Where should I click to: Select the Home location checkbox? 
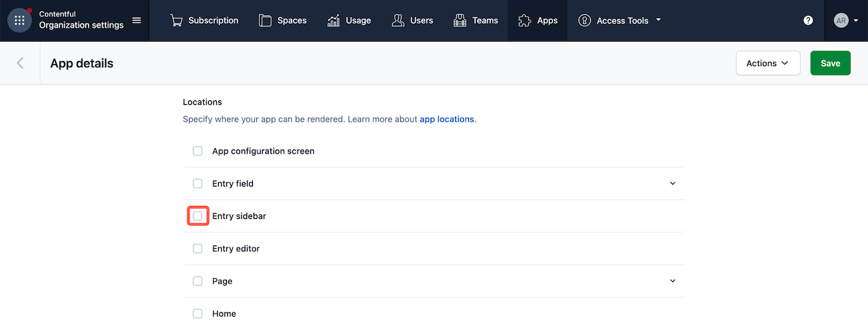pos(198,313)
